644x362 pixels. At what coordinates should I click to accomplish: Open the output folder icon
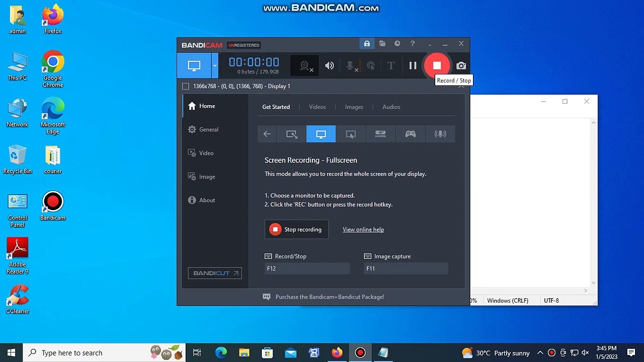click(x=382, y=44)
